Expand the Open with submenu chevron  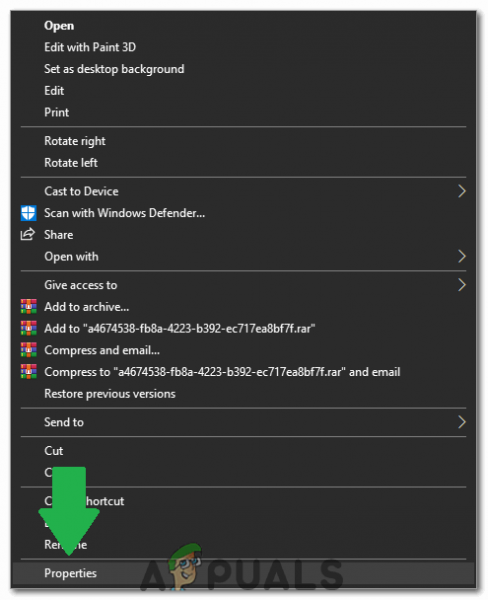pyautogui.click(x=462, y=256)
